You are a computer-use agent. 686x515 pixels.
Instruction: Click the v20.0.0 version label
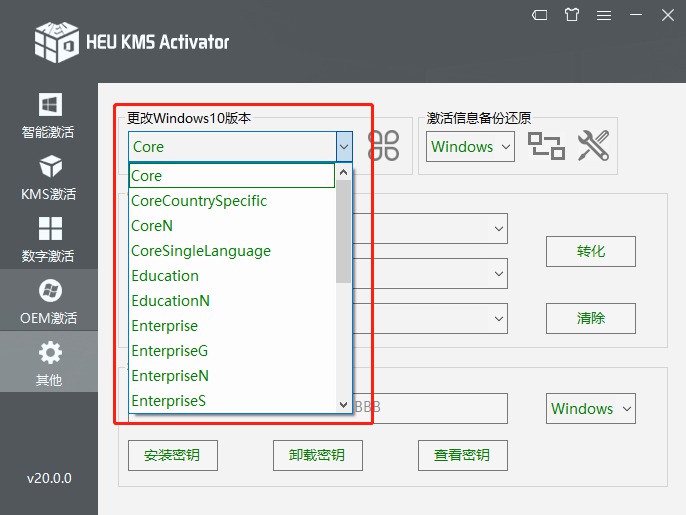(x=49, y=478)
